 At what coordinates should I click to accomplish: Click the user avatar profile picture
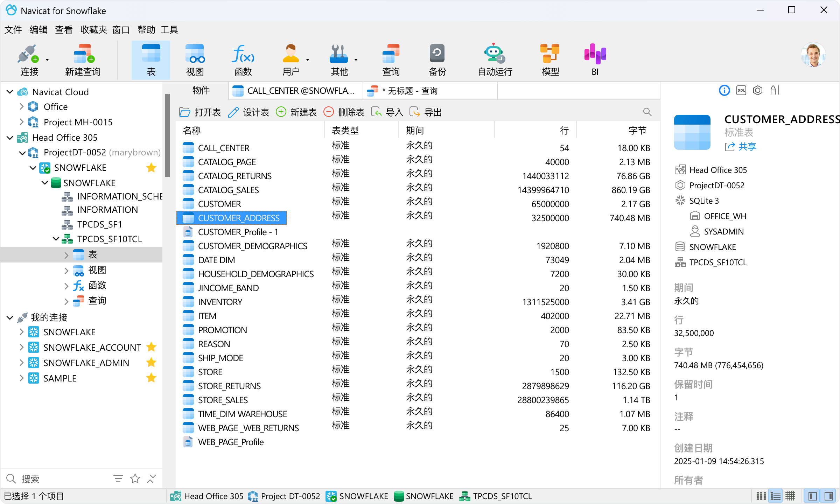[x=813, y=55]
